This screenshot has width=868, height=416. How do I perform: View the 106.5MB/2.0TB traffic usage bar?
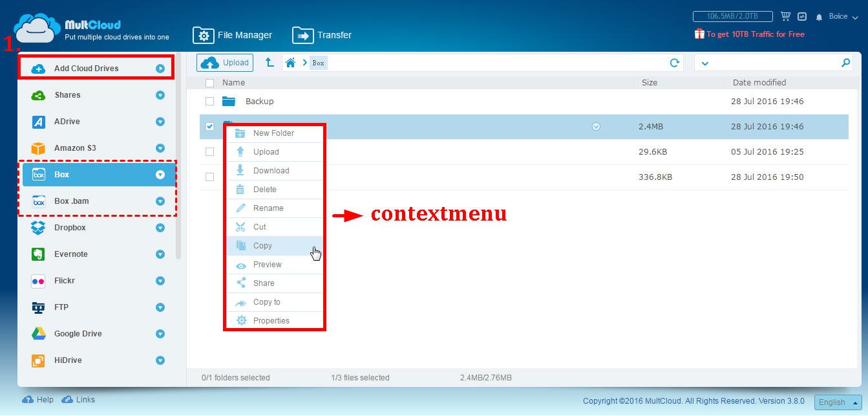[734, 16]
